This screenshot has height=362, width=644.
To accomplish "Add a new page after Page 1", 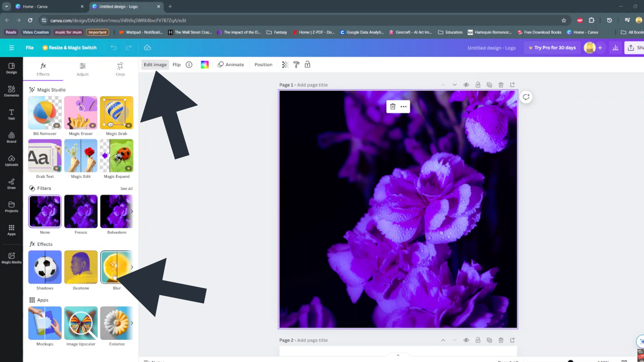I will pyautogui.click(x=513, y=85).
